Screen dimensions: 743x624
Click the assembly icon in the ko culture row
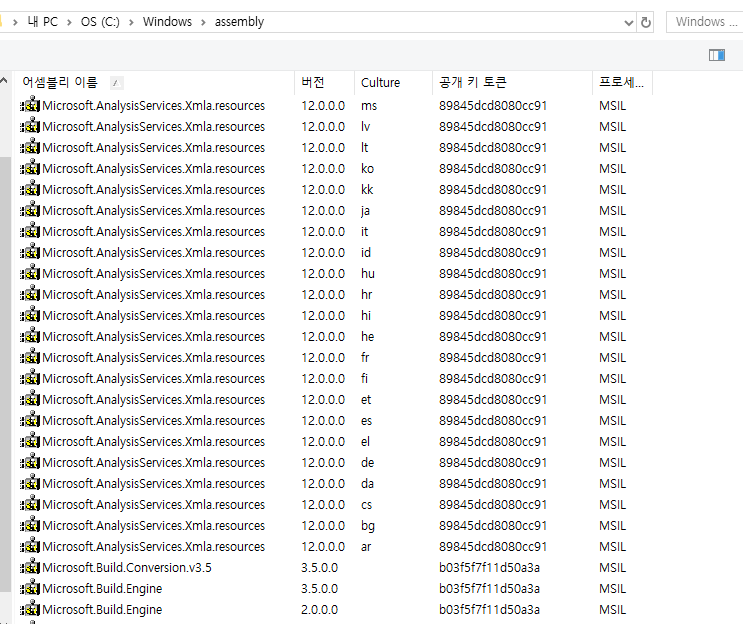click(30, 168)
